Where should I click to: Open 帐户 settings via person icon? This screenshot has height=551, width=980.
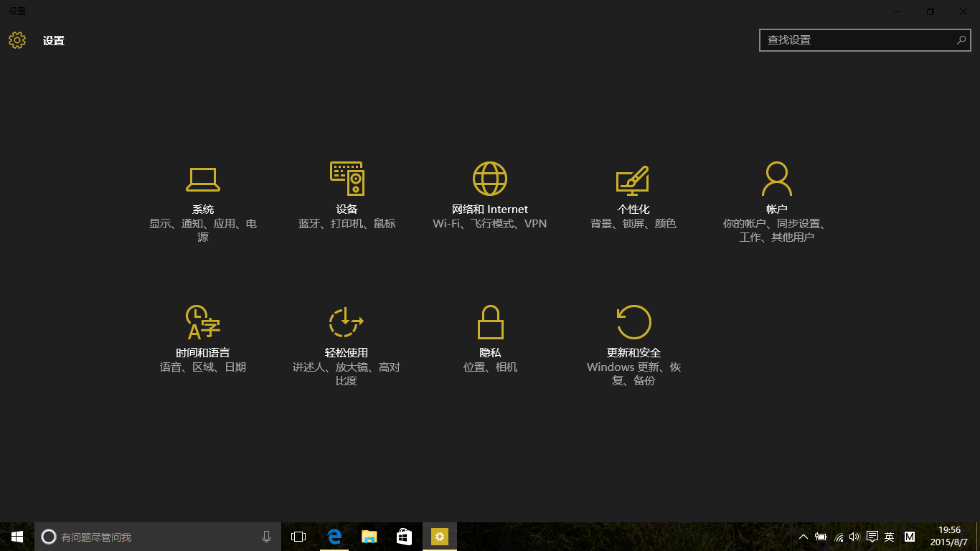(777, 179)
